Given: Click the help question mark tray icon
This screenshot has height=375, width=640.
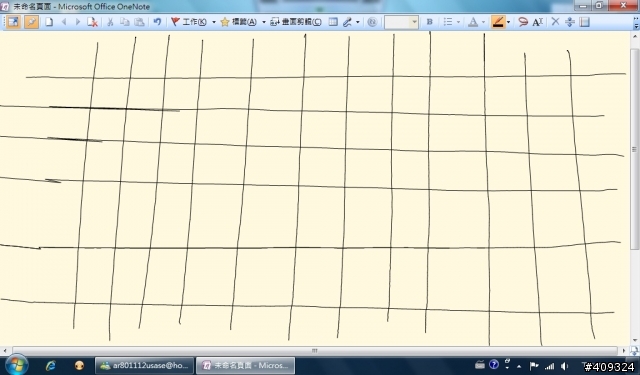Looking at the screenshot, I should coord(494,364).
